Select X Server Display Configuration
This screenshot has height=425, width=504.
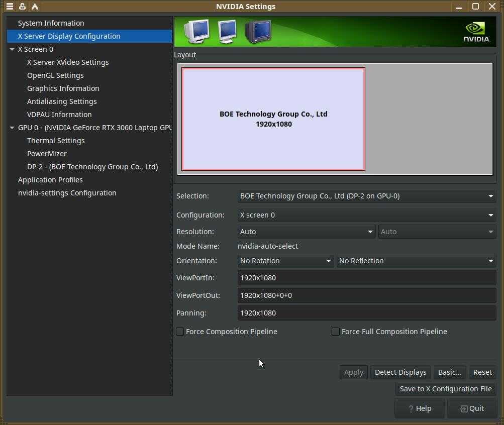89,36
